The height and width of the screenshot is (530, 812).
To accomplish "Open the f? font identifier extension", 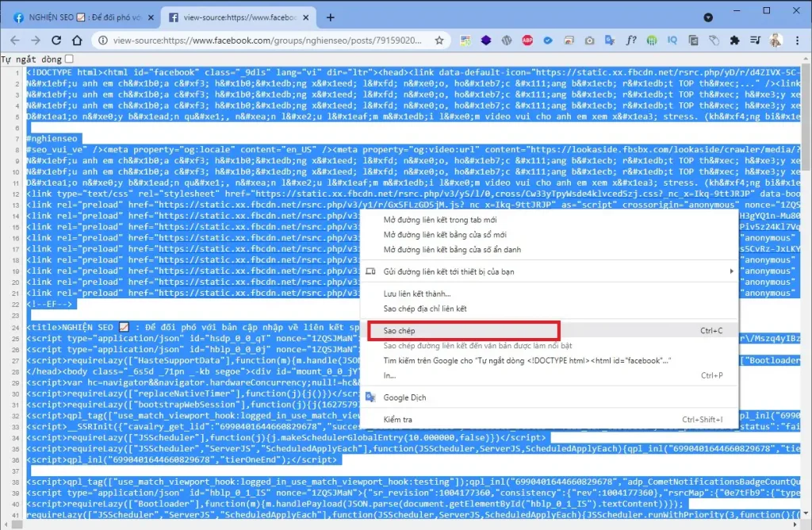I will coord(630,40).
